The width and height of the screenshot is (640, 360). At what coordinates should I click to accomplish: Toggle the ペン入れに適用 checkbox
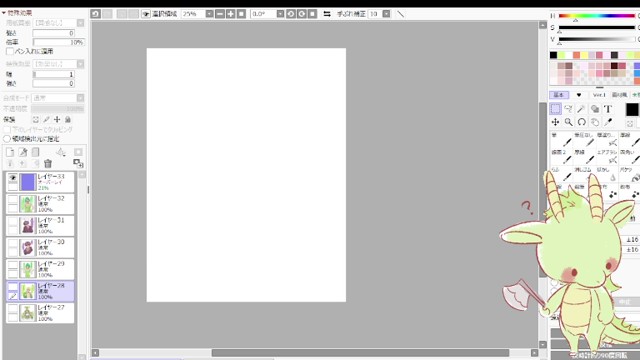pyautogui.click(x=10, y=51)
